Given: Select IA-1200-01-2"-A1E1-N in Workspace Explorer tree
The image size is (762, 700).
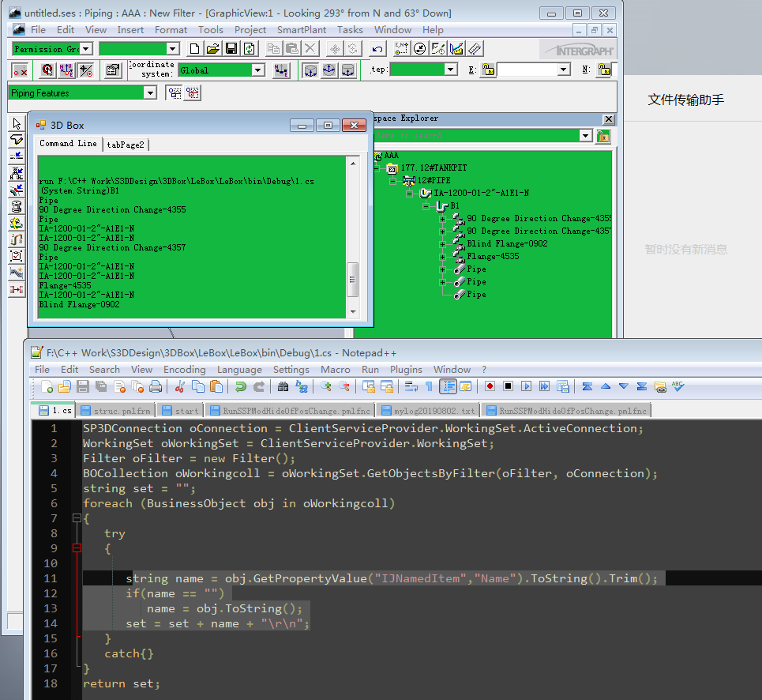Looking at the screenshot, I should tap(481, 193).
